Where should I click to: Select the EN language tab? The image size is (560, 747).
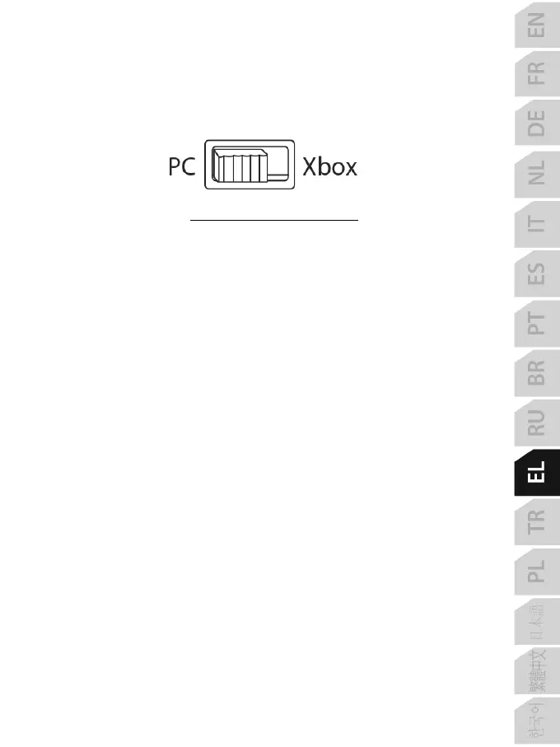click(x=537, y=25)
